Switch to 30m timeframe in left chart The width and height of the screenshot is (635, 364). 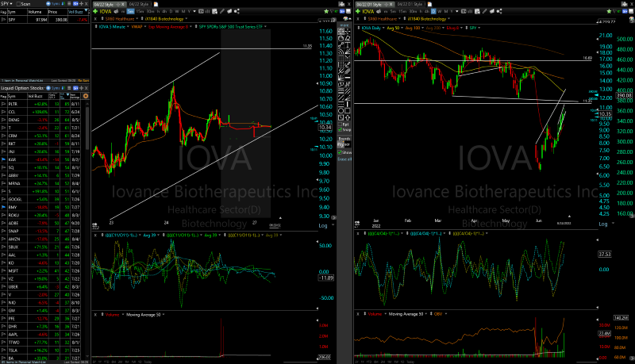[x=150, y=11]
